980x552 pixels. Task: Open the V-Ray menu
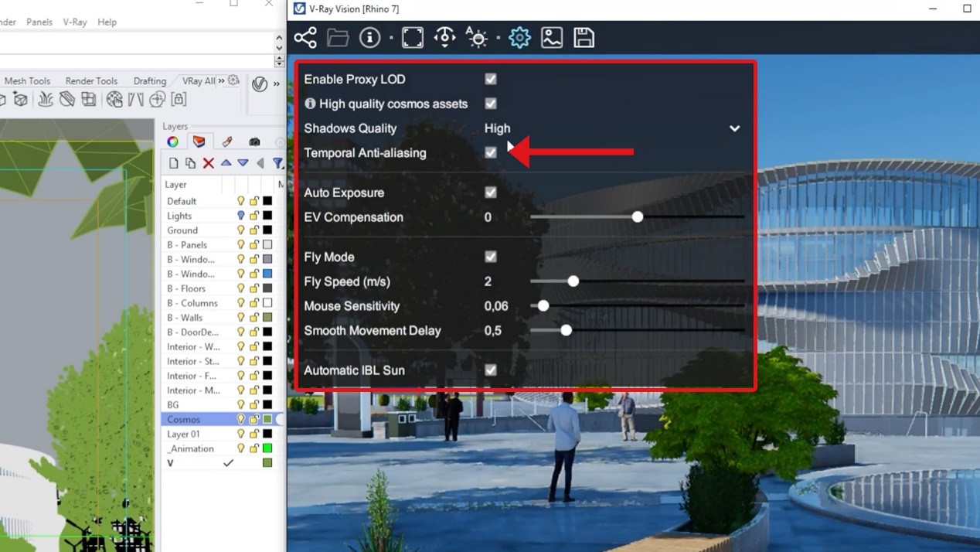[x=75, y=22]
